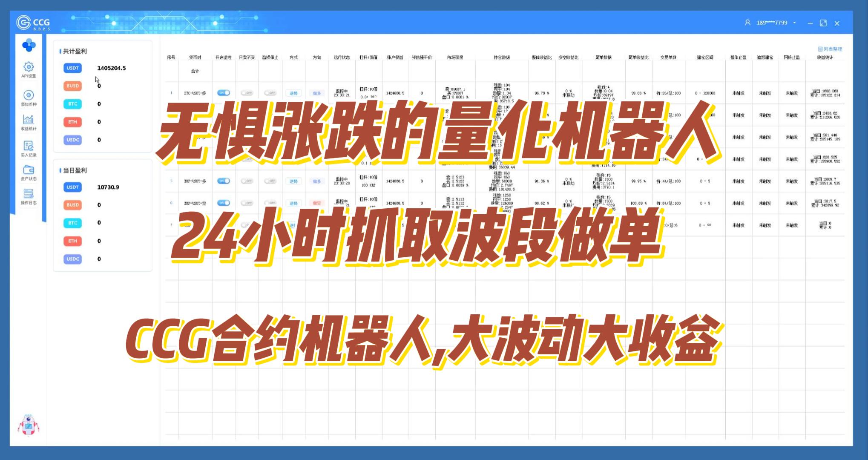Screen dimensions: 868x460
Task: Expand the account dropdown arrow next to 189****7799
Action: tap(794, 23)
